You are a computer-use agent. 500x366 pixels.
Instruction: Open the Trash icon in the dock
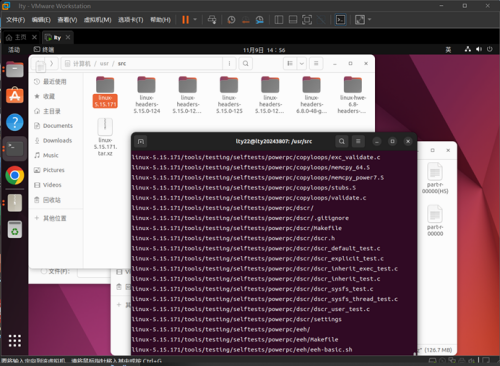(15, 229)
